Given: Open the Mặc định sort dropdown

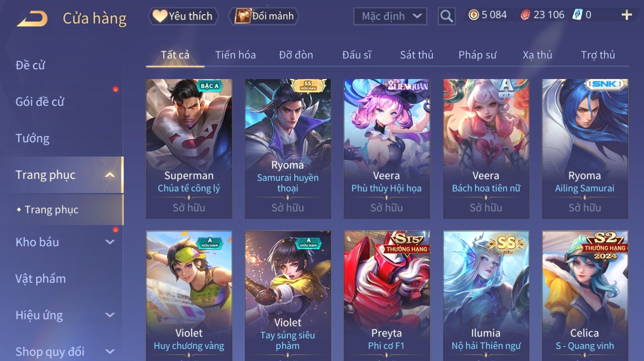Looking at the screenshot, I should click(390, 16).
